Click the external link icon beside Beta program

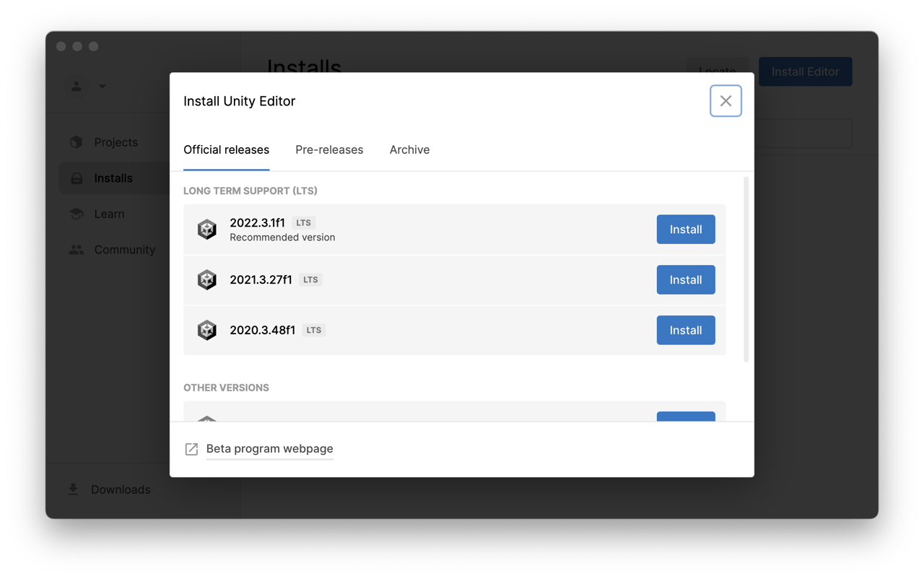(191, 449)
